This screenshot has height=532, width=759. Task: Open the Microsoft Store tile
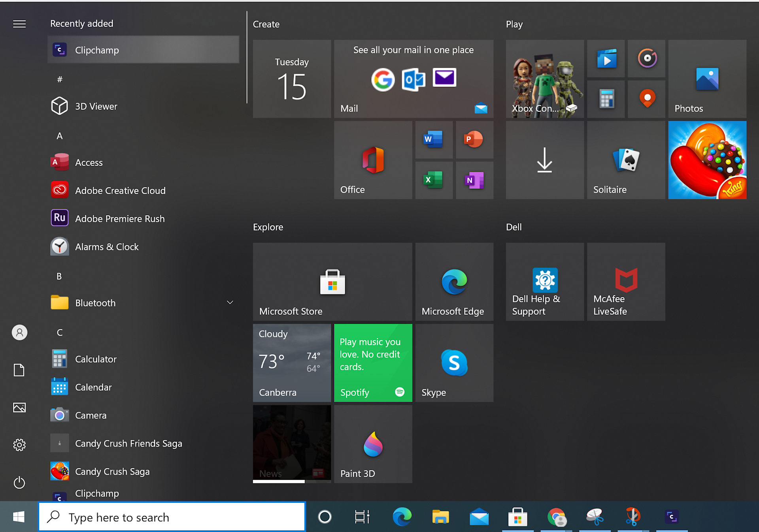click(332, 282)
